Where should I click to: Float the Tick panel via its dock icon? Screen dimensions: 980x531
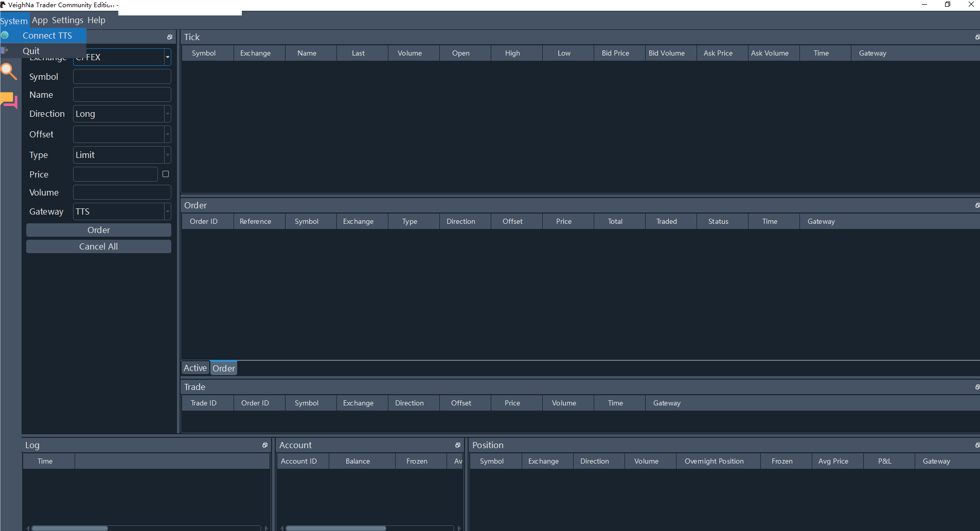coord(977,37)
